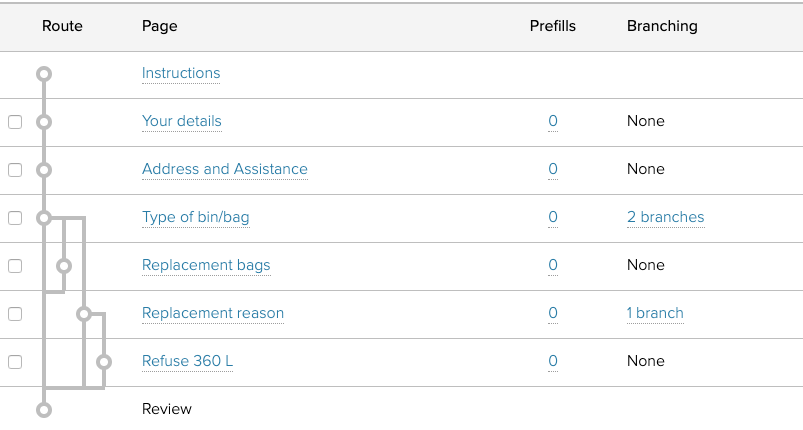Click the Page column header
The height and width of the screenshot is (430, 803).
160,26
